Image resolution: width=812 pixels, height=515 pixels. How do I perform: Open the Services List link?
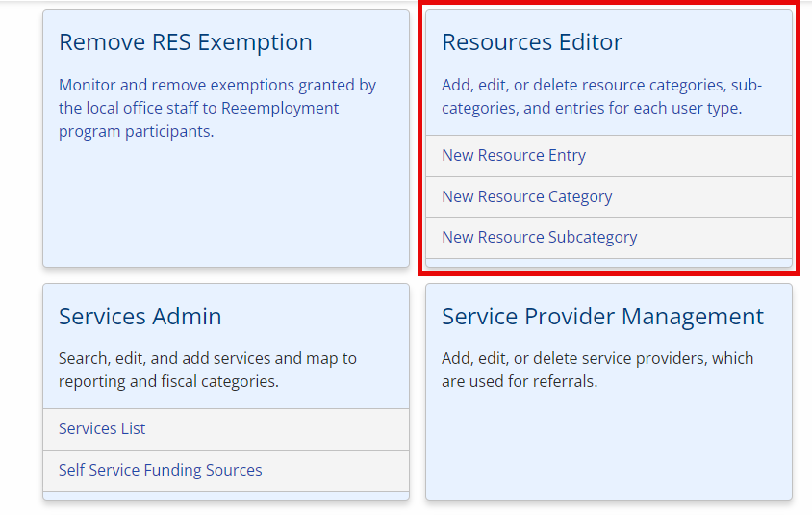click(102, 429)
